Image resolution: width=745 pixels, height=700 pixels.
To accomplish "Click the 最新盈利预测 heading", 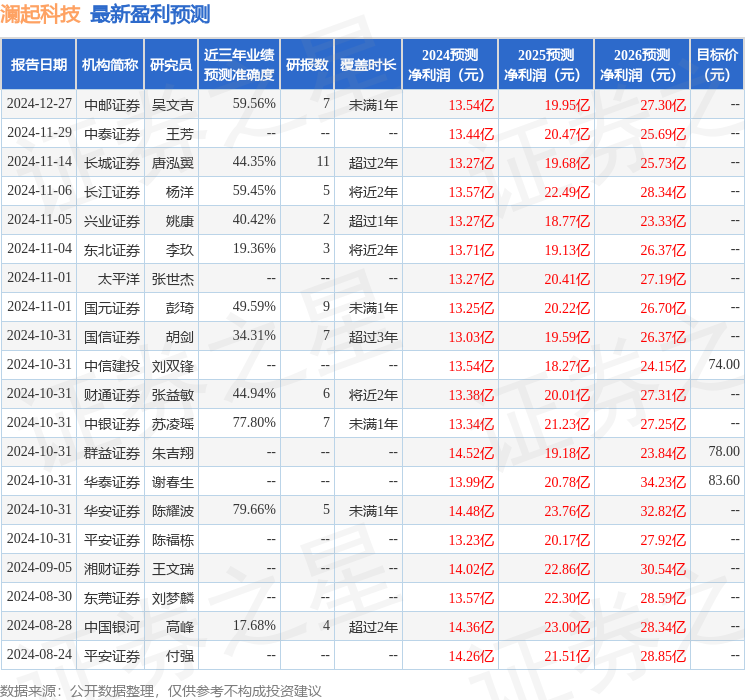I will click(x=150, y=14).
